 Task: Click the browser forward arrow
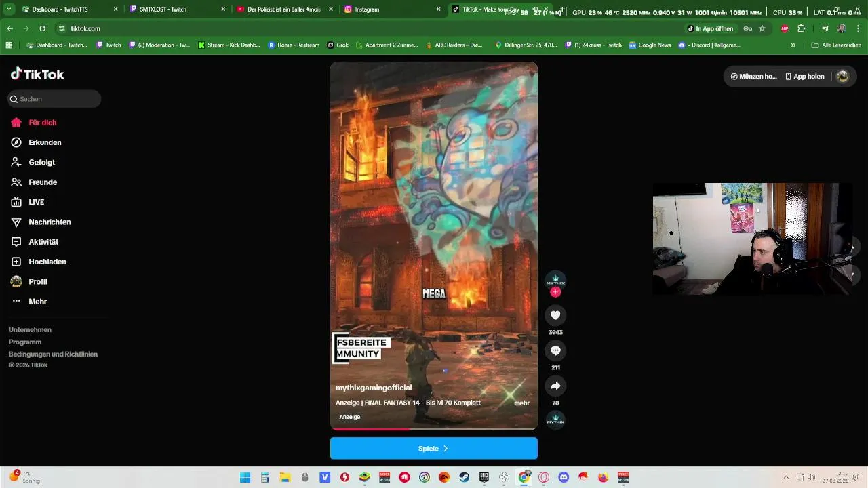(26, 28)
